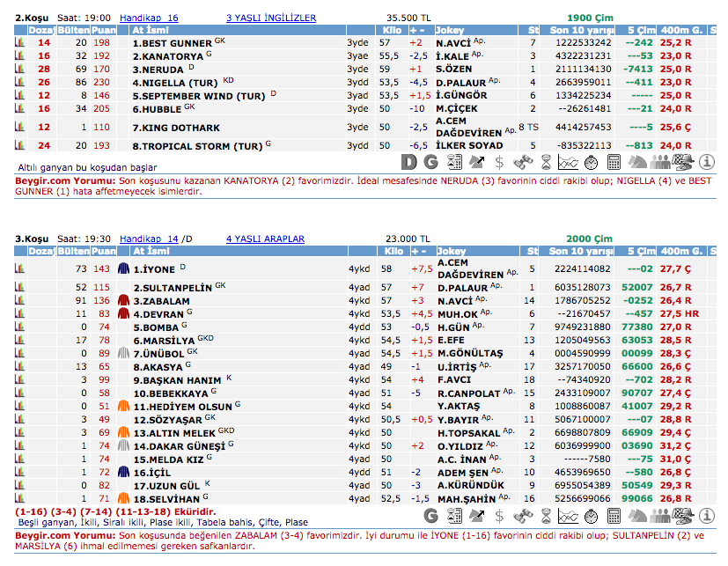Click the stopwatch icon below race 3

tap(592, 515)
